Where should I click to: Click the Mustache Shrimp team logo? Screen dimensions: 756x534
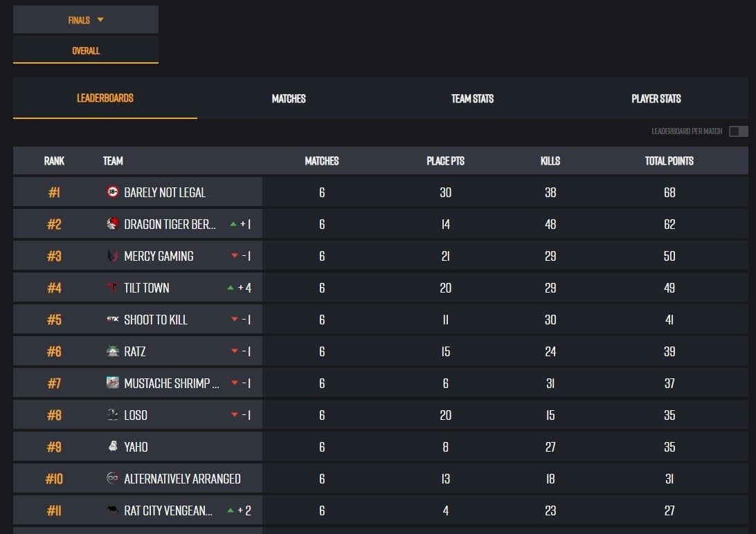(x=113, y=383)
